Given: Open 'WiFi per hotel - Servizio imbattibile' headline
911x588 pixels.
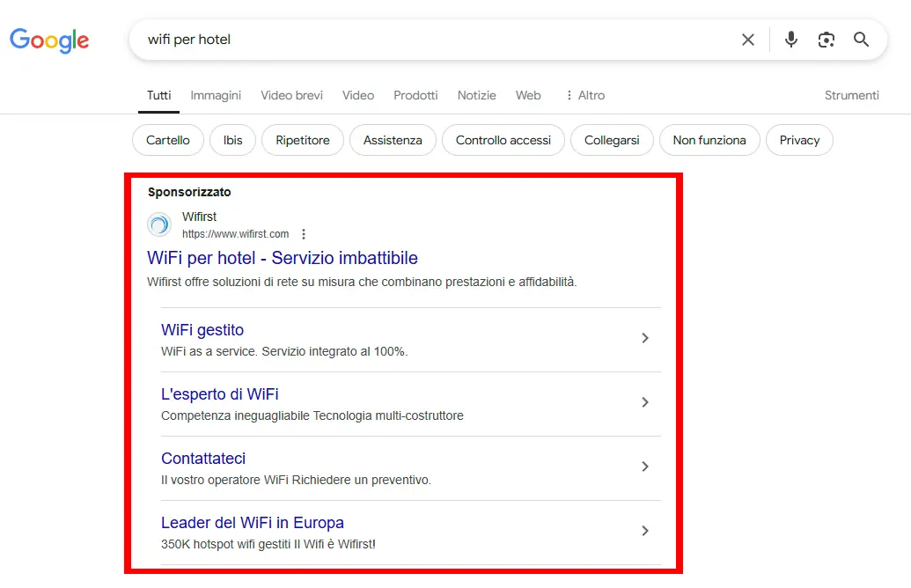Looking at the screenshot, I should (283, 258).
